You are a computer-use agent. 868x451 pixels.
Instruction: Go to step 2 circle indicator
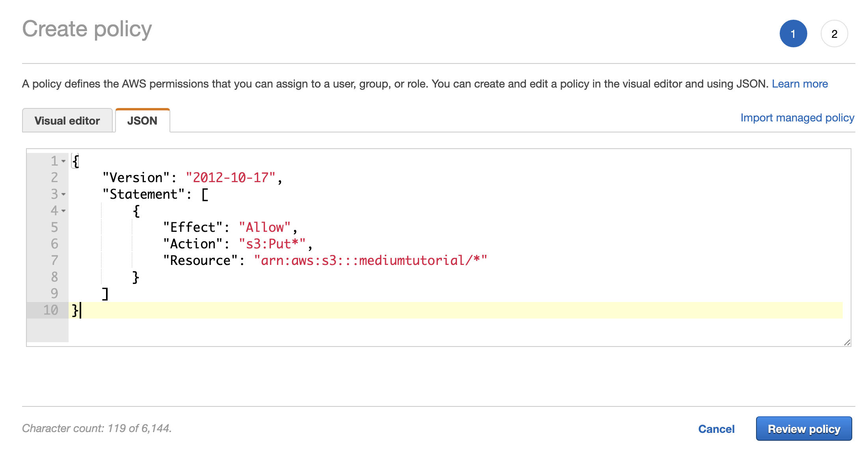(834, 34)
